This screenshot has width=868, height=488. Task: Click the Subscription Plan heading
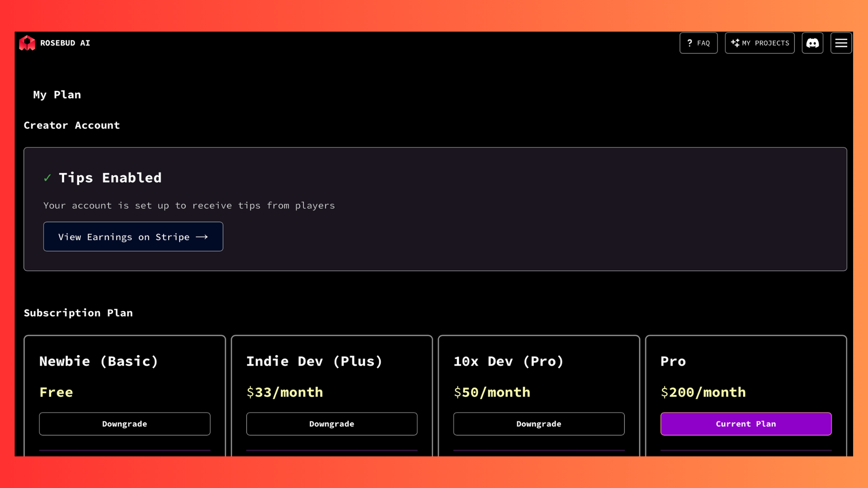tap(78, 313)
